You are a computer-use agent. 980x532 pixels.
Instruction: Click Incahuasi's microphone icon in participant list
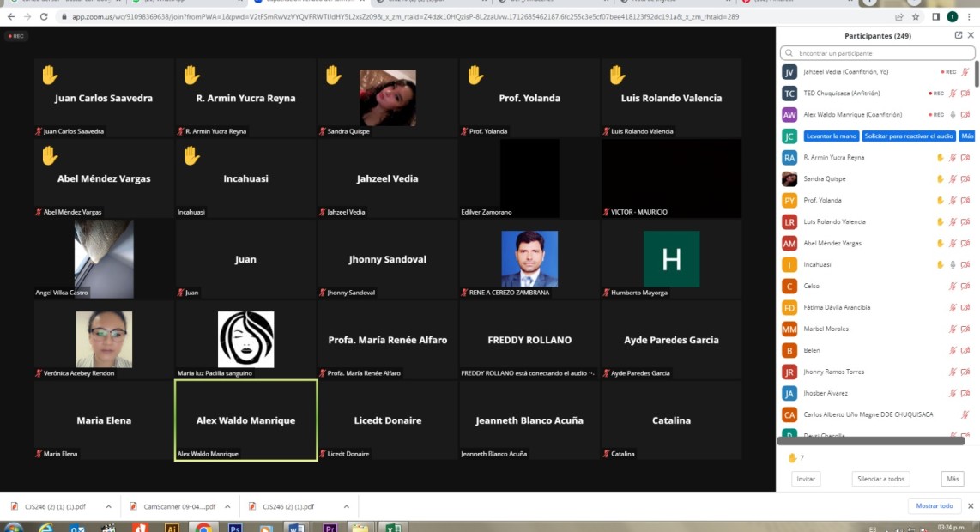pyautogui.click(x=953, y=265)
